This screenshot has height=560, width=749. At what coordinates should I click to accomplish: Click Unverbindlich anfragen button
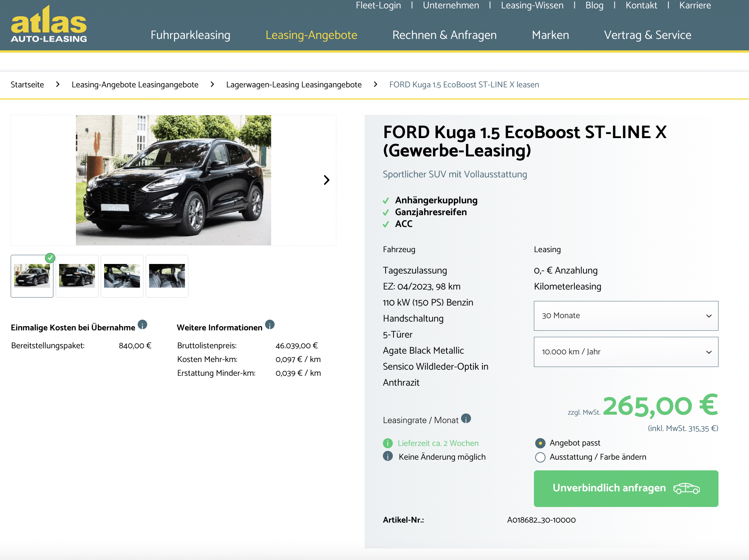pyautogui.click(x=626, y=489)
